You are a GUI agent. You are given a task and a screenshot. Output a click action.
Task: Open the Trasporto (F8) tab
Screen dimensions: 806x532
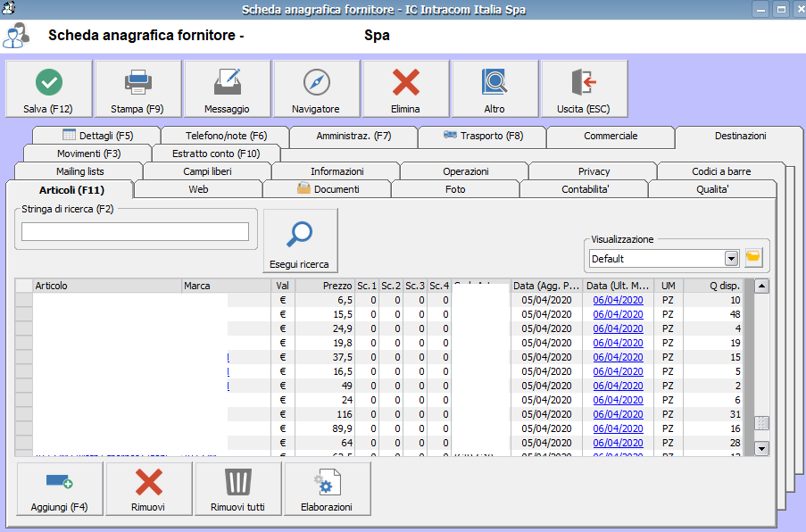(482, 136)
